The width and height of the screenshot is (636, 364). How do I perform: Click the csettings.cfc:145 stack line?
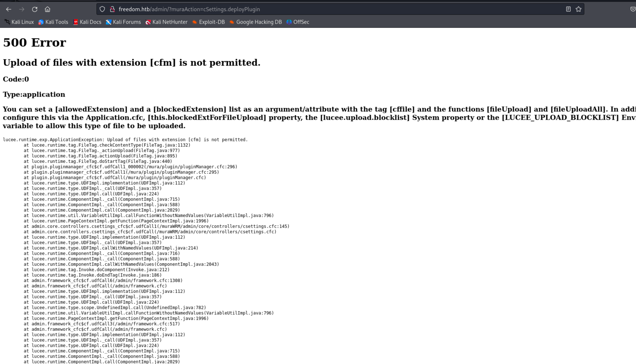click(x=157, y=226)
